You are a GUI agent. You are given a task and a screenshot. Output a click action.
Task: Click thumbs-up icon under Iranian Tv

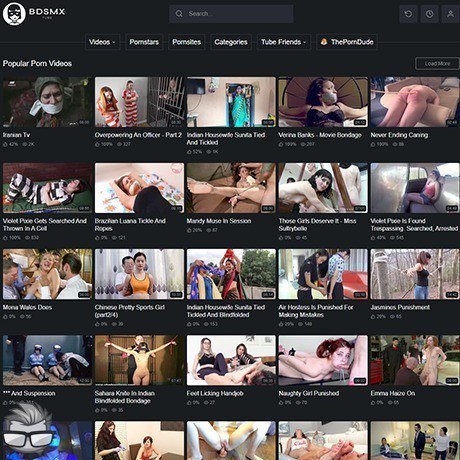pos(5,144)
